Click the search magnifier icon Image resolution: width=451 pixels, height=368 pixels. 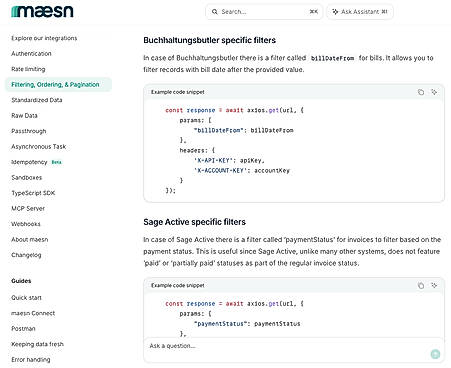[215, 12]
